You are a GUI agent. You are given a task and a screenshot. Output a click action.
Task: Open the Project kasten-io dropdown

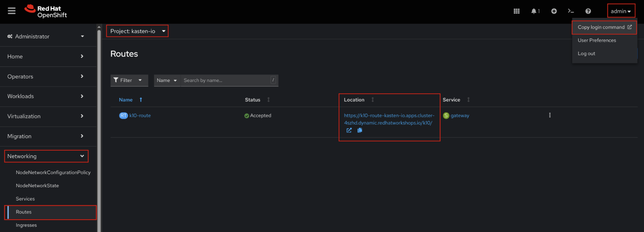point(137,31)
